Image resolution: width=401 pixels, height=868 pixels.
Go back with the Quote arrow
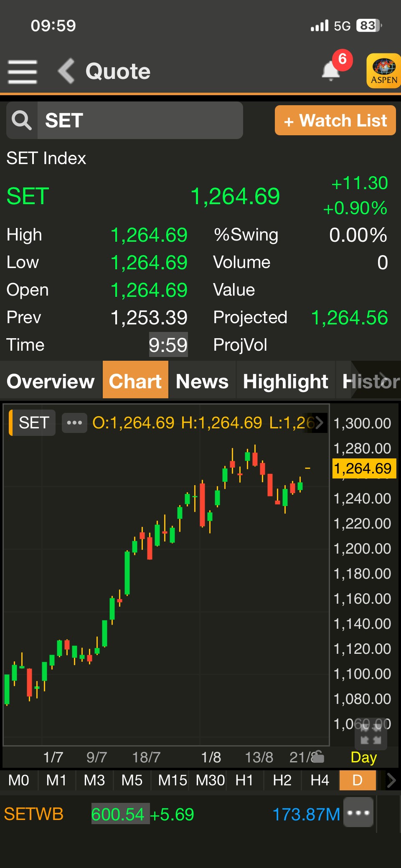pos(66,71)
